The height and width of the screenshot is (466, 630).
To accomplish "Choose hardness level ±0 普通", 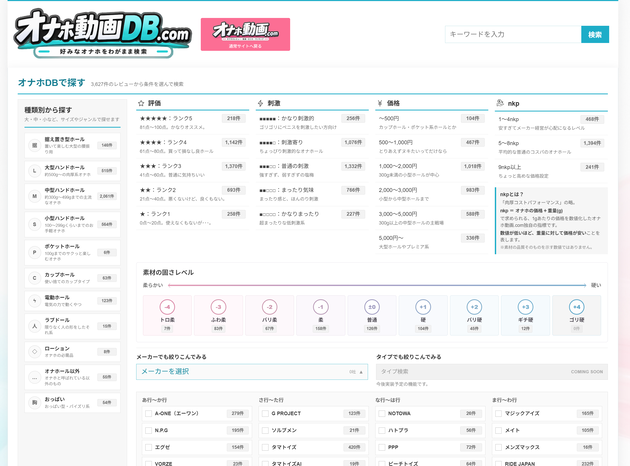I will [372, 315].
